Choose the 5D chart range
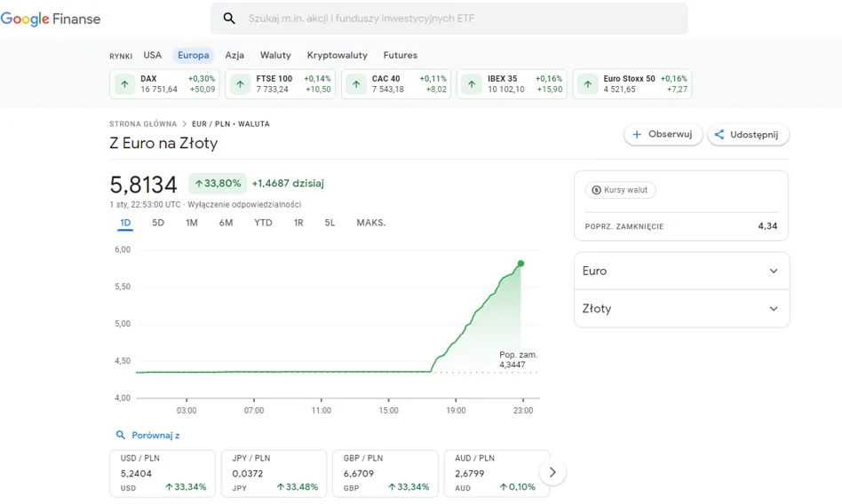This screenshot has width=842, height=504. pyautogui.click(x=158, y=223)
